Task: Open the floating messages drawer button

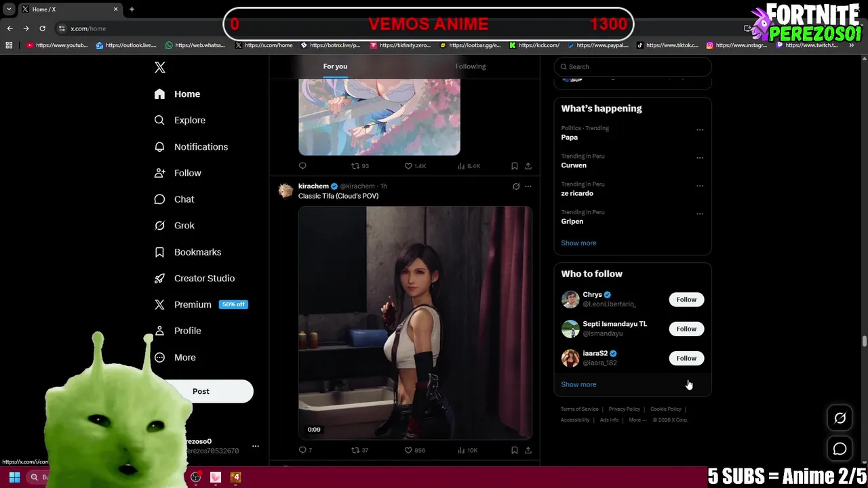Action: click(840, 449)
